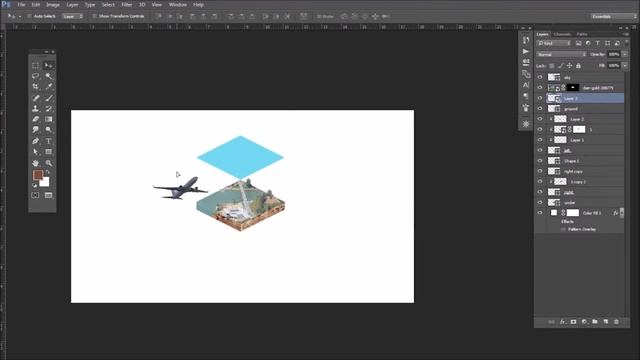Open the Auto-Select Layer dropdown
Viewport: 640px width, 360px height.
click(73, 16)
